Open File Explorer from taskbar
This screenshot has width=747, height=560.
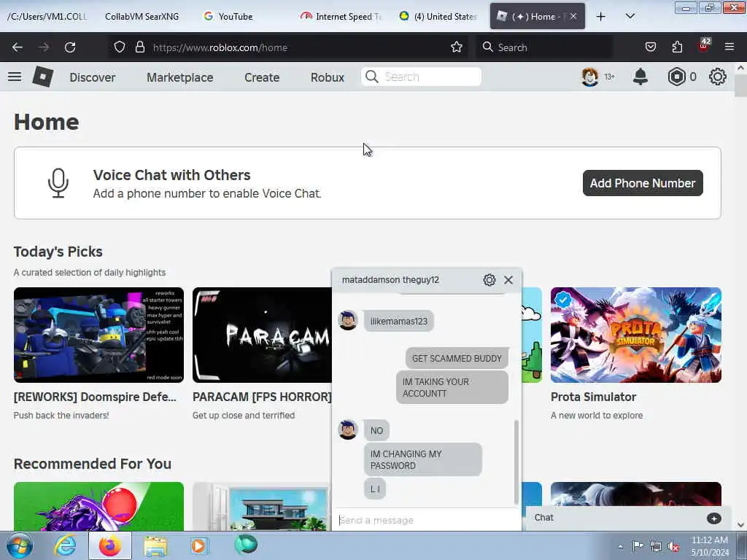coord(155,545)
